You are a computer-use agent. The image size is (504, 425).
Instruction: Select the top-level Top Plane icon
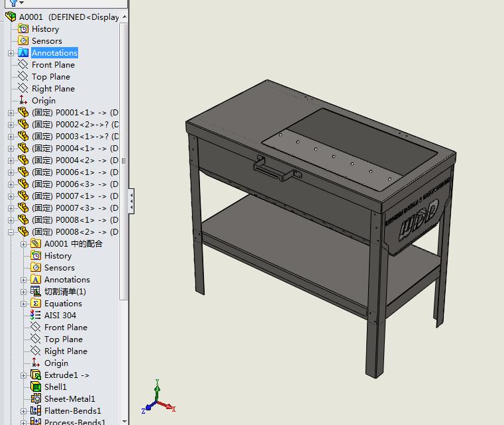click(x=23, y=76)
